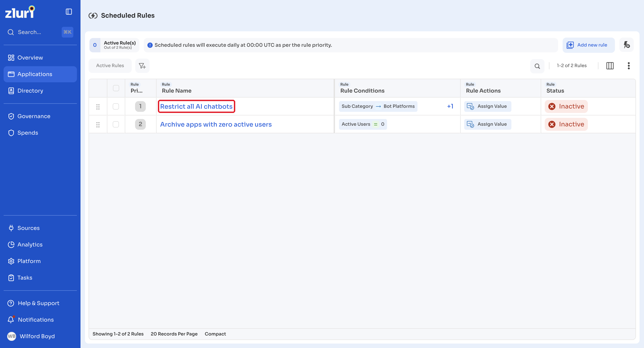Image resolution: width=644 pixels, height=348 pixels.
Task: Open Overview in the sidebar
Action: tap(40, 58)
